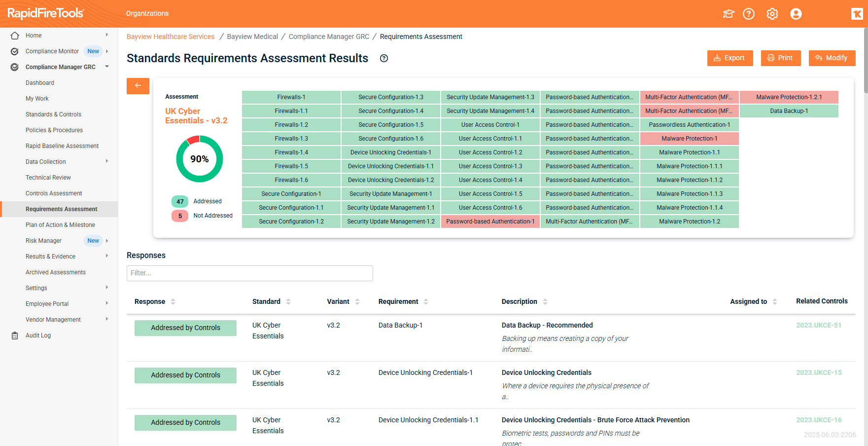Open related control 2023.UKCE-51
868x446 pixels.
pos(819,325)
